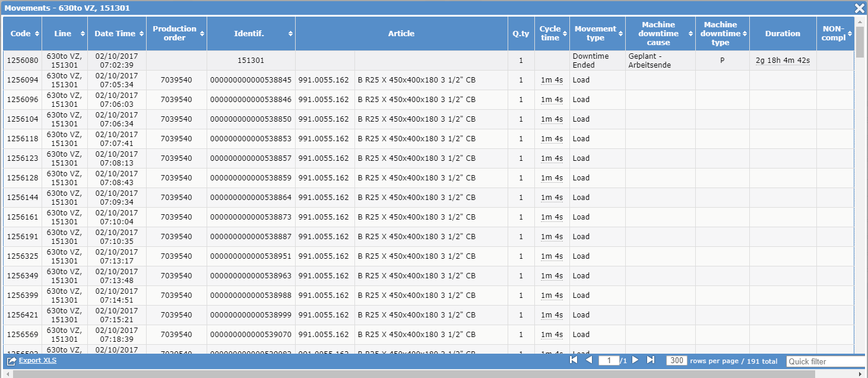Viewport: 868px width, 378px height.
Task: Go to the next page
Action: click(635, 360)
